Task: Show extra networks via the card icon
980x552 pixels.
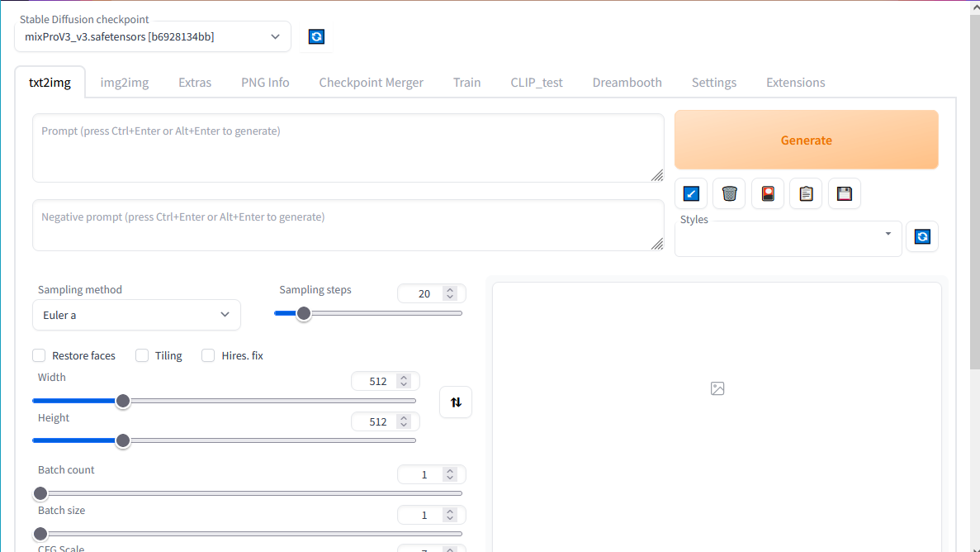Action: pyautogui.click(x=768, y=193)
